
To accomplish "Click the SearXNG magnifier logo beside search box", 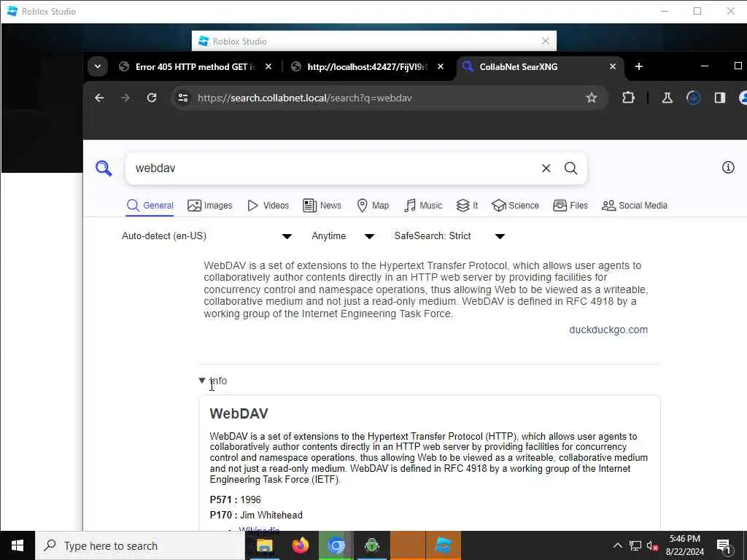I will [104, 168].
